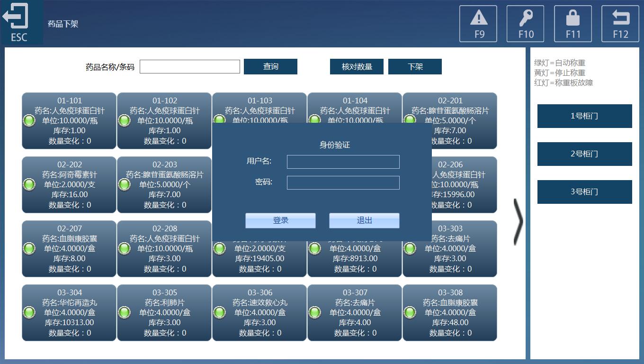The width and height of the screenshot is (644, 364).
Task: Click green light on slot 02-207
Action: pyautogui.click(x=29, y=248)
